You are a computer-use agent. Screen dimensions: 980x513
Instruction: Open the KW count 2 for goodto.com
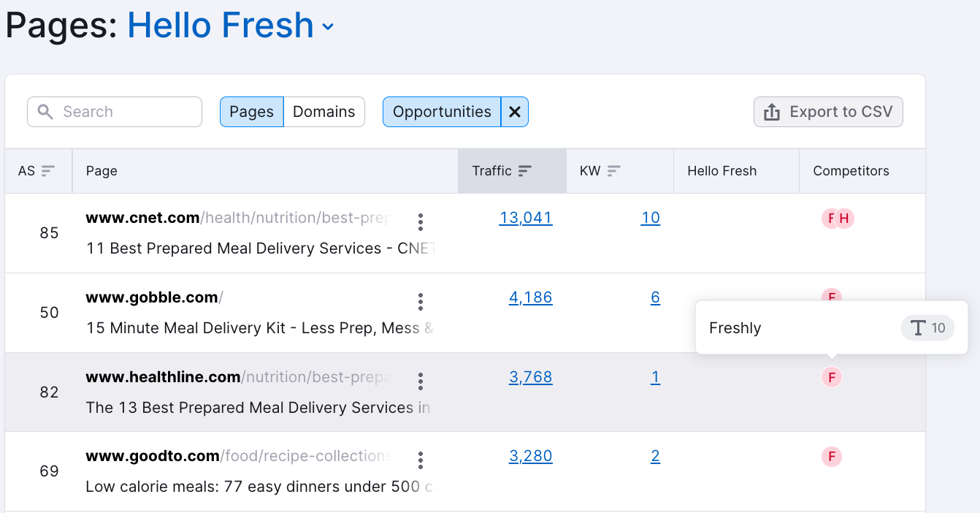[655, 457]
